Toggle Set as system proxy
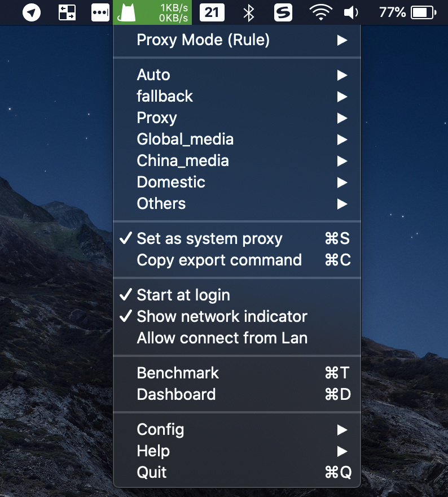 (x=209, y=239)
